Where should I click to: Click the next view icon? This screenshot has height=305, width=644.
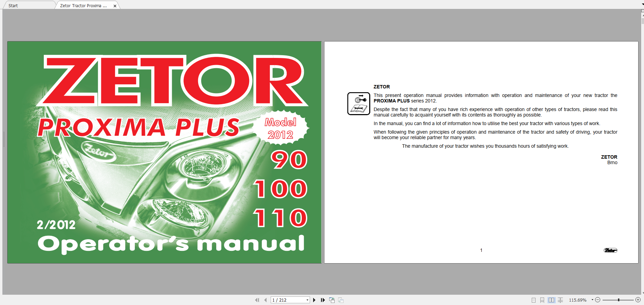(341, 300)
